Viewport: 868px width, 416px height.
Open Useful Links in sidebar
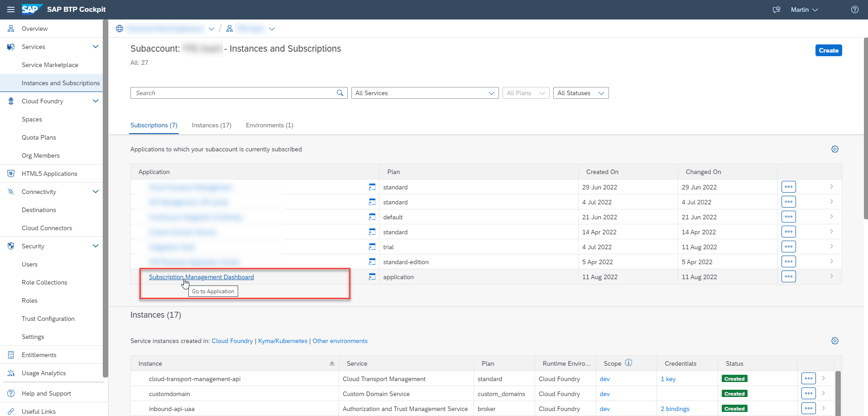pyautogui.click(x=38, y=411)
